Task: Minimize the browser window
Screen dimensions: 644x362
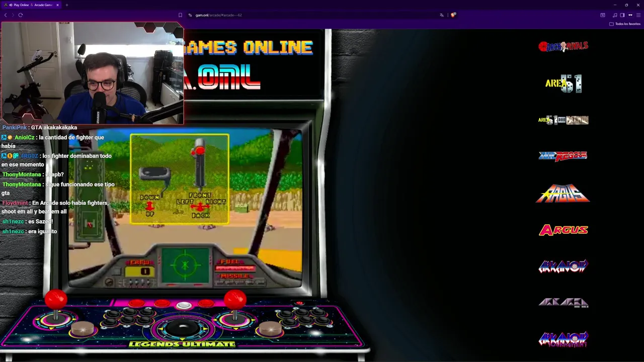Action: 614,5
